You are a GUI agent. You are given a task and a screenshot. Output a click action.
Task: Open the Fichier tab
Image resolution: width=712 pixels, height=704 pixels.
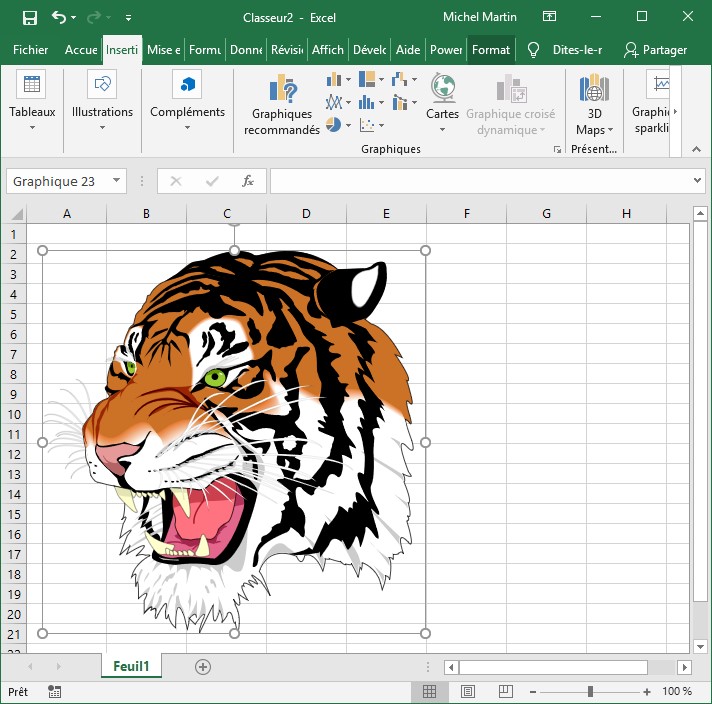point(30,50)
